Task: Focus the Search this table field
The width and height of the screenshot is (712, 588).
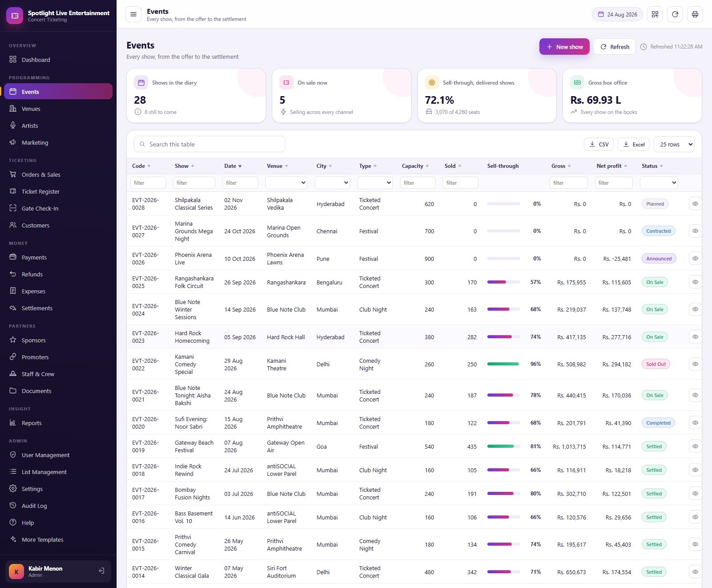Action: 210,144
